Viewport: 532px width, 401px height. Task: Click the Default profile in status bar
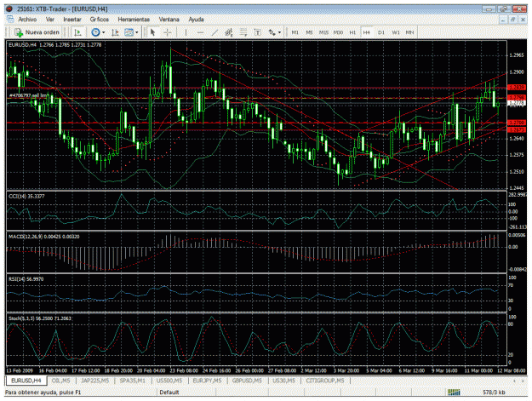[169, 392]
